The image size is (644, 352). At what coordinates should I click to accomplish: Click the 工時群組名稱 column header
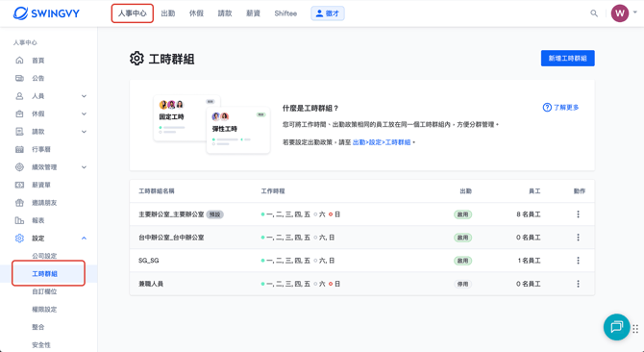(157, 191)
